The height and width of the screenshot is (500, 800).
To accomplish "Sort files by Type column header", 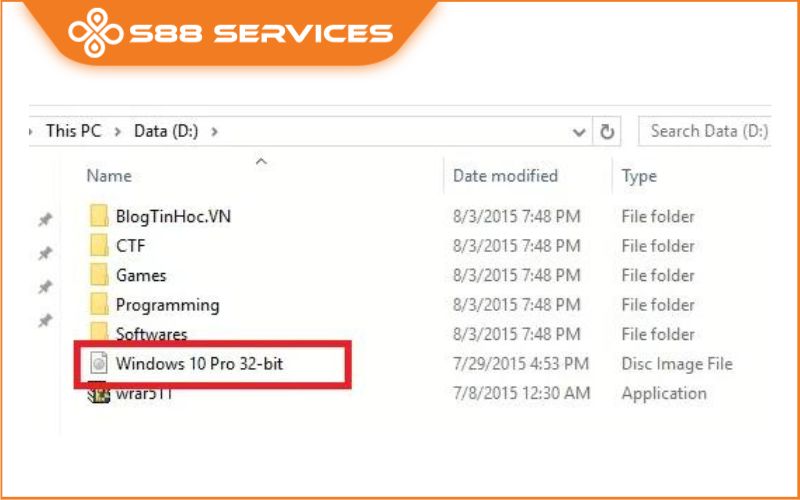I will [639, 177].
